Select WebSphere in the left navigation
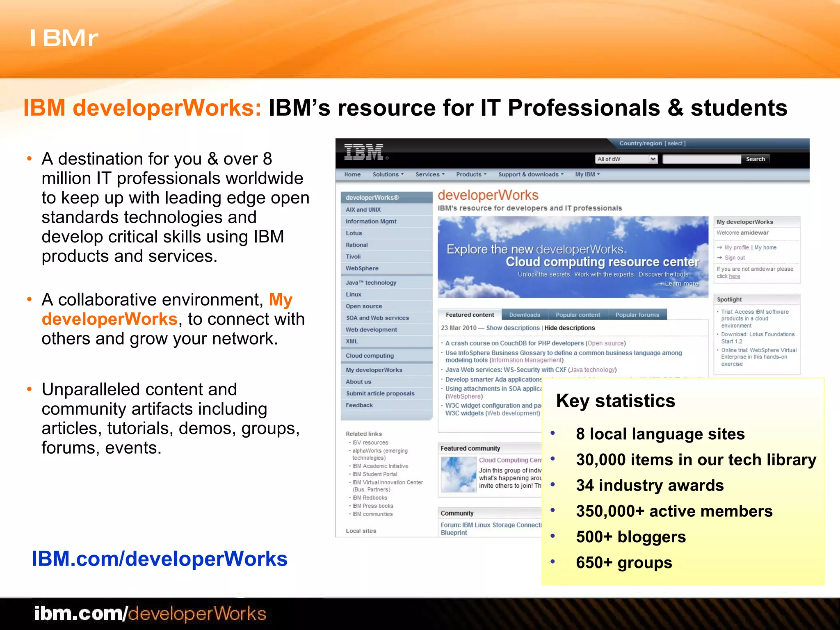 pyautogui.click(x=362, y=268)
